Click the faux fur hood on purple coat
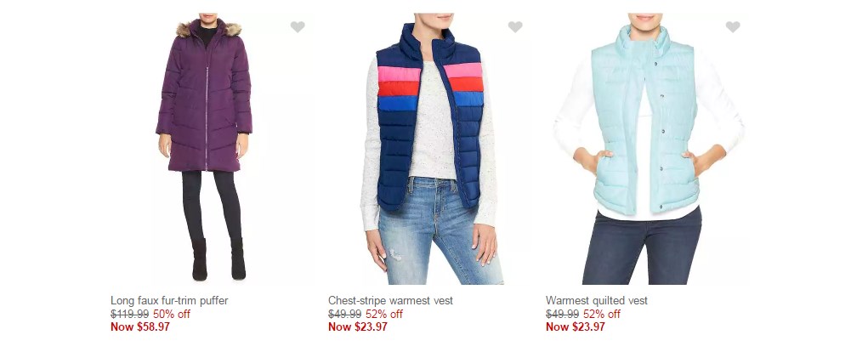 [208, 28]
